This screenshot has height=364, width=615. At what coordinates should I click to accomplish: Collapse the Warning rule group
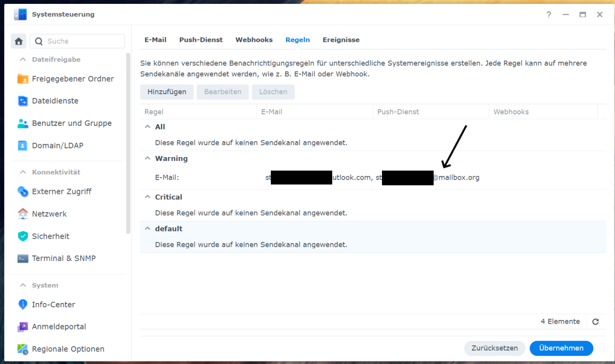[x=148, y=158]
